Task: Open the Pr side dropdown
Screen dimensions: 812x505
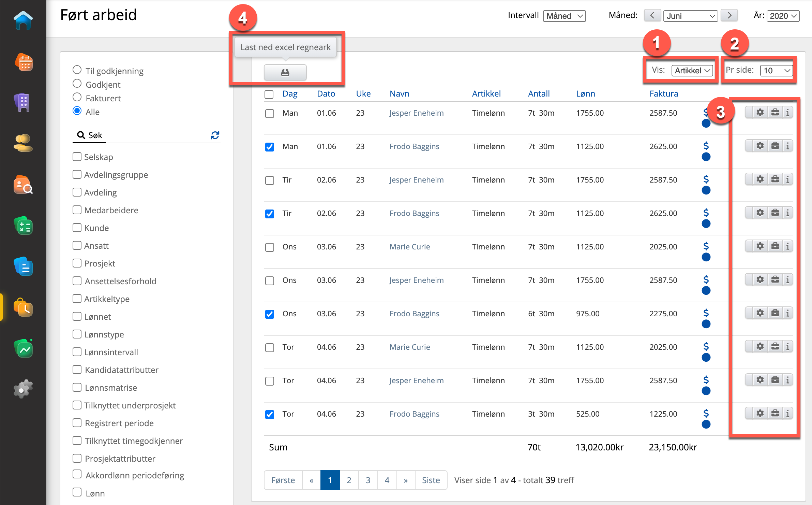Action: click(x=776, y=71)
